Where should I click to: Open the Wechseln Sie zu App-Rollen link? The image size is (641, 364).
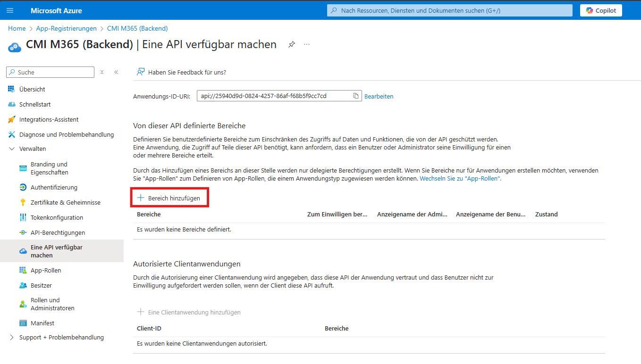tap(460, 179)
